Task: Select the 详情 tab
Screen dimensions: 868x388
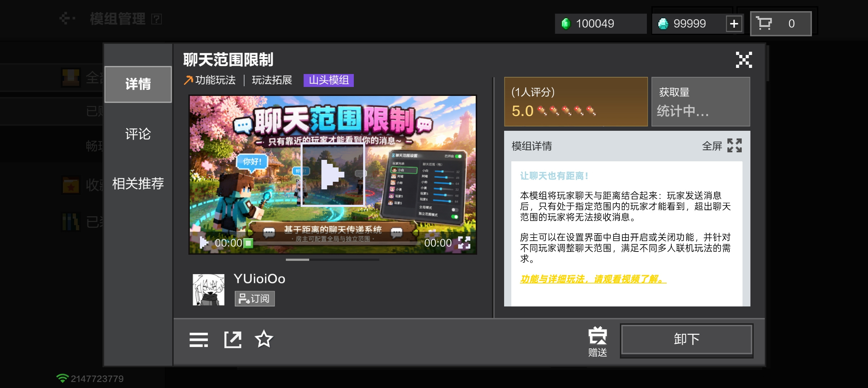Action: tap(138, 84)
